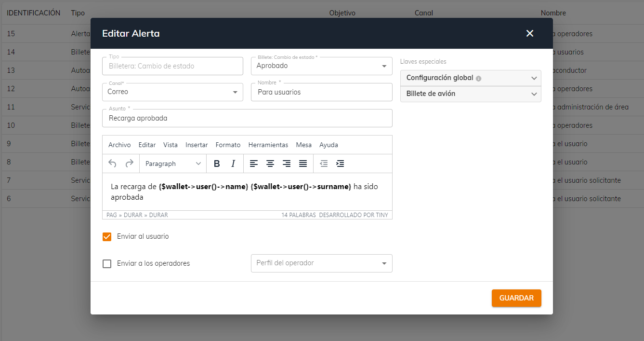Click ID 11 in the background table

click(11, 107)
